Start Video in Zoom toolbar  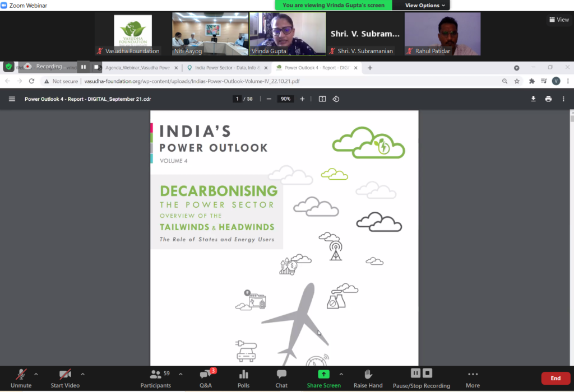65,379
